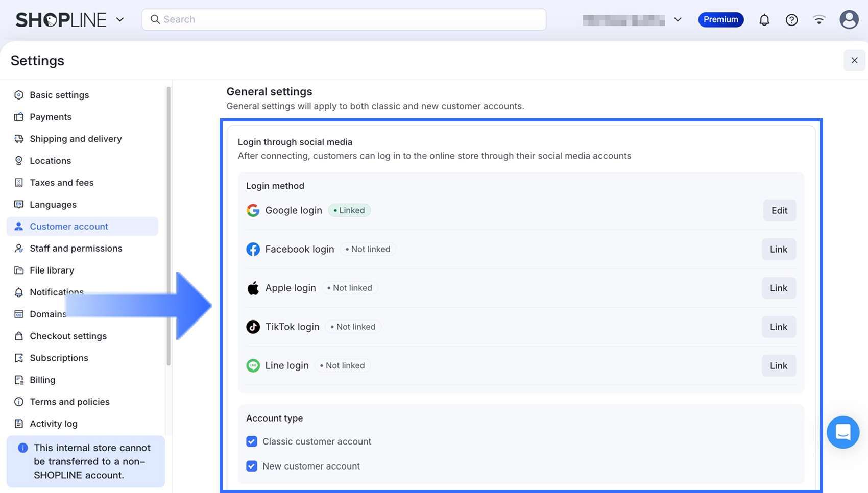Expand the SHOPLINE logo dropdown arrow
Screen dimensions: 868x493
point(120,20)
